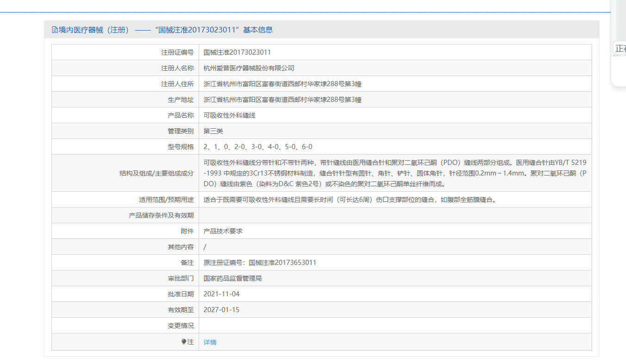Click the product name value 可吸收性外科缝线

pyautogui.click(x=230, y=115)
